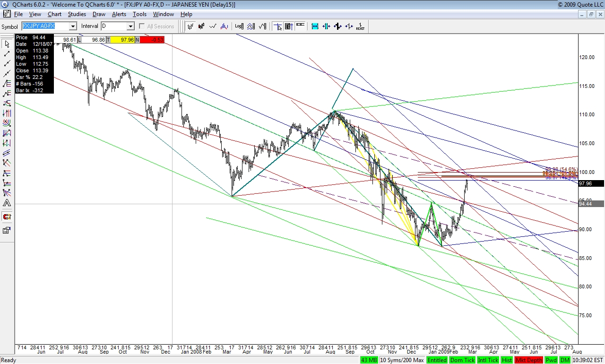Click the DM status indicator

tap(565, 360)
